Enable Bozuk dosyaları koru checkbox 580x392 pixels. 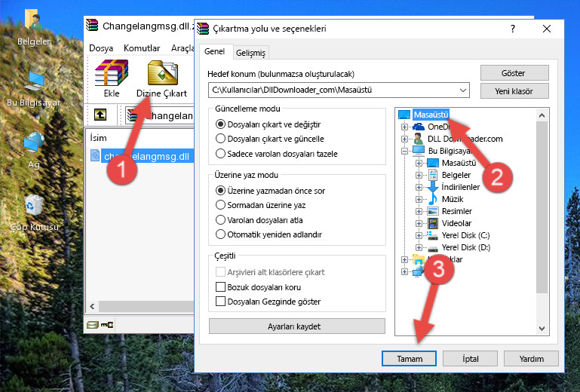(220, 287)
